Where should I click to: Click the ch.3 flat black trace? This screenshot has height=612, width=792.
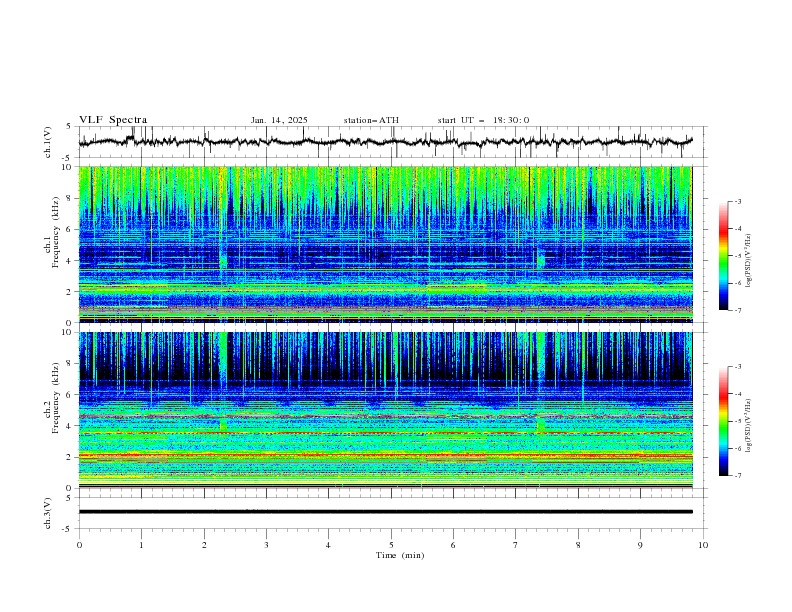(385, 512)
